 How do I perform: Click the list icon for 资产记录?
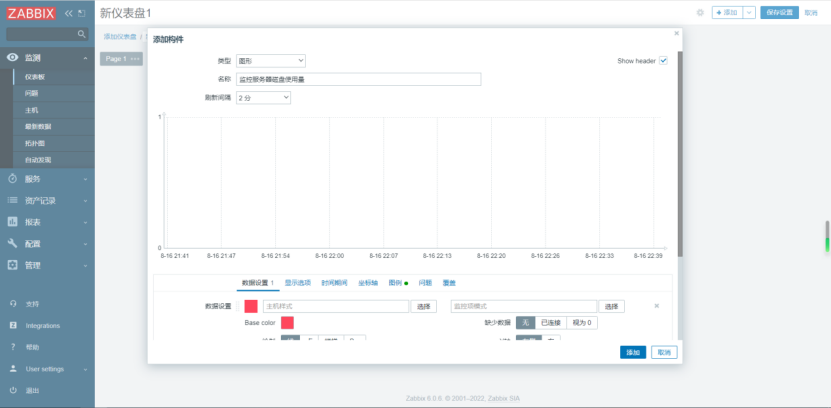[13, 200]
